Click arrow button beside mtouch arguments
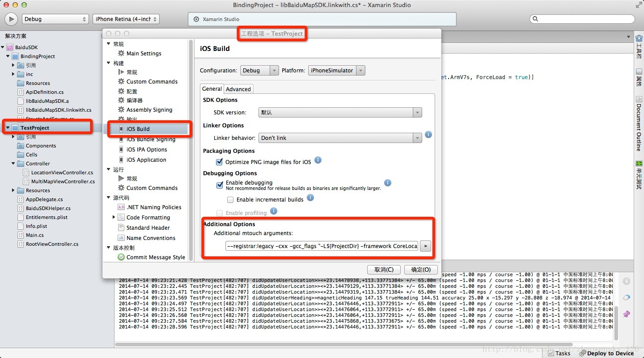The width and height of the screenshot is (644, 358). click(426, 246)
